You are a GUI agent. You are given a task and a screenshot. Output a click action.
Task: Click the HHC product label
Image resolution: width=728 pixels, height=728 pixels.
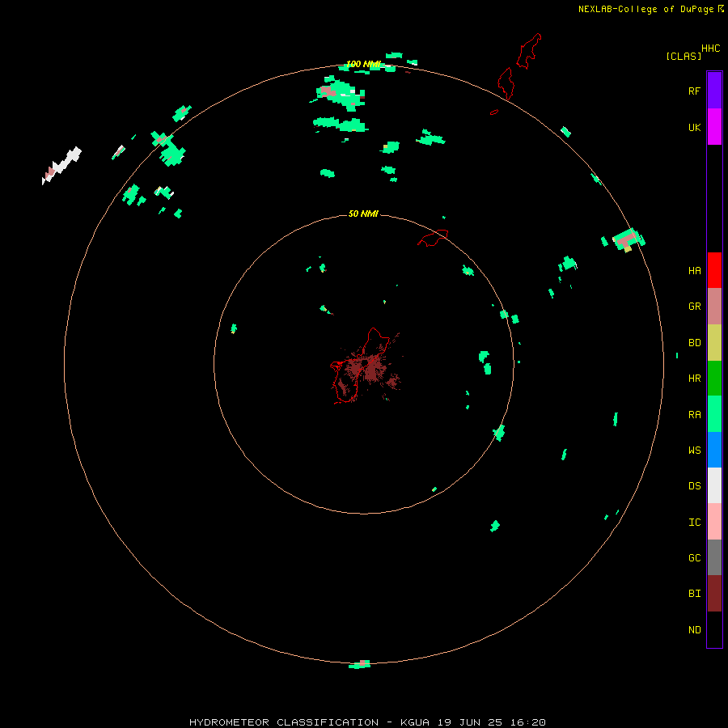(710, 48)
